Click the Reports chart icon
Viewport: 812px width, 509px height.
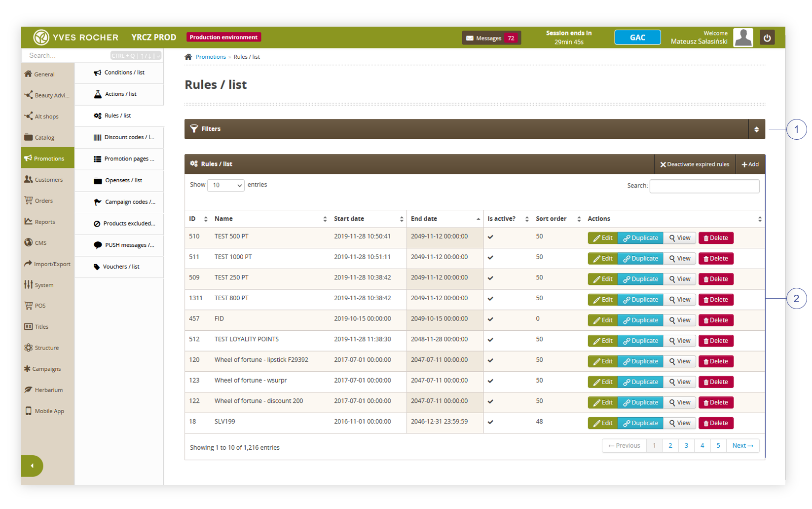29,221
